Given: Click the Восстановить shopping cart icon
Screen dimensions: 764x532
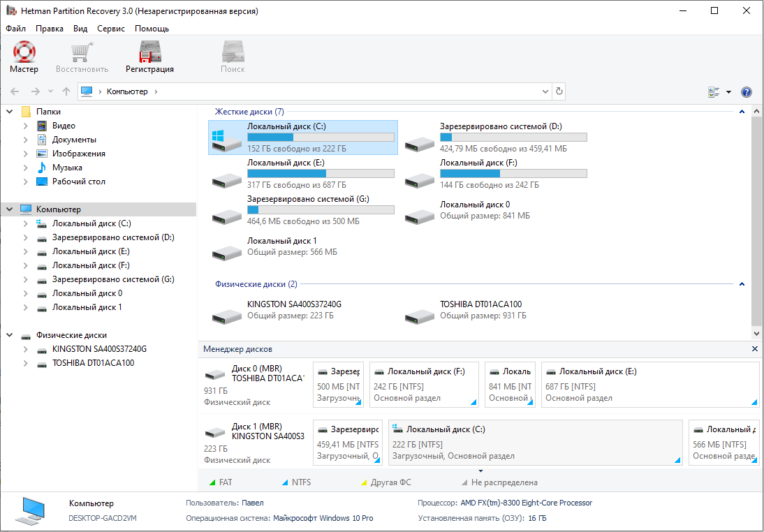Looking at the screenshot, I should coord(82,52).
